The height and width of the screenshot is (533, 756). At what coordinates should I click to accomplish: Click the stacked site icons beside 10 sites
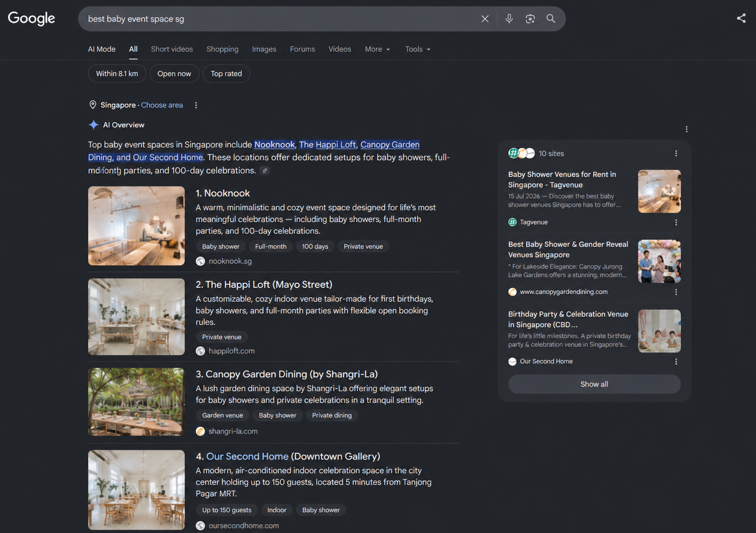[x=522, y=153]
